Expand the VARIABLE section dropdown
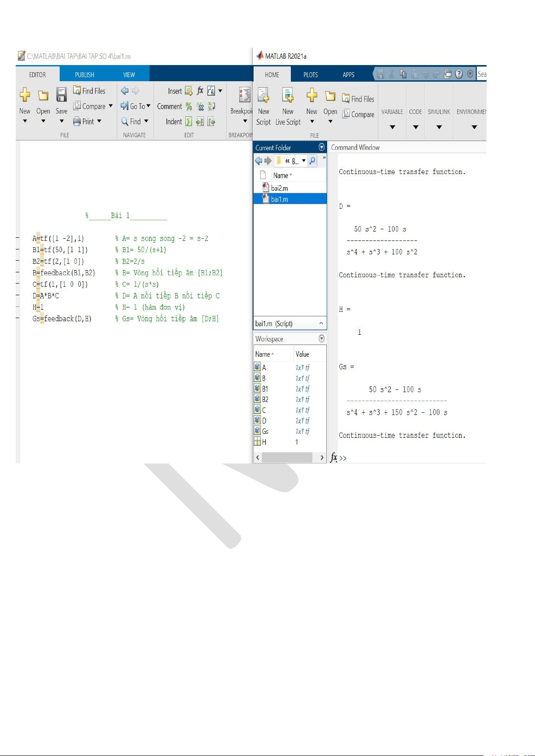 click(392, 127)
